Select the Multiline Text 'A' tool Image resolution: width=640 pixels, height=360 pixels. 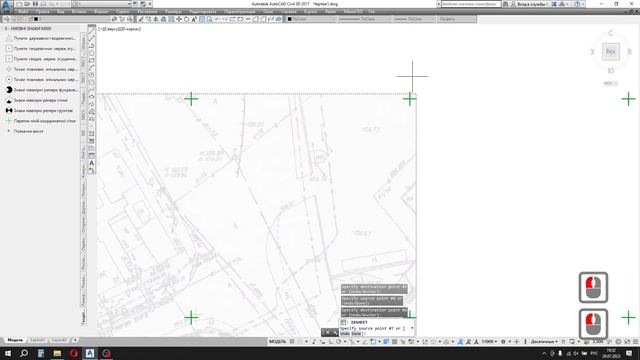[x=92, y=163]
